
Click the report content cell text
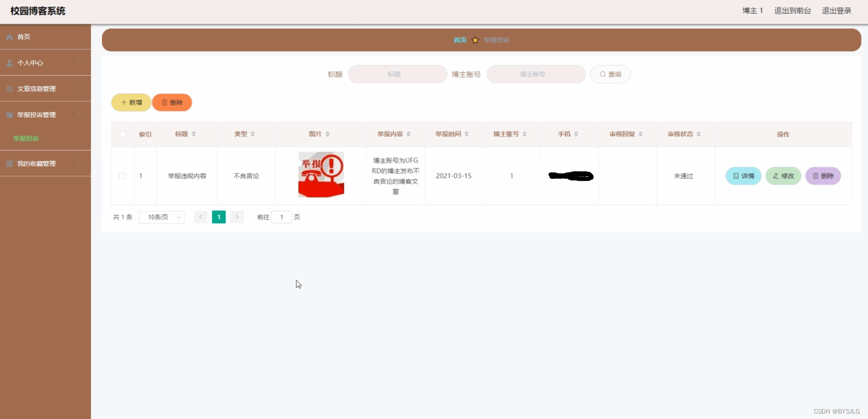396,176
